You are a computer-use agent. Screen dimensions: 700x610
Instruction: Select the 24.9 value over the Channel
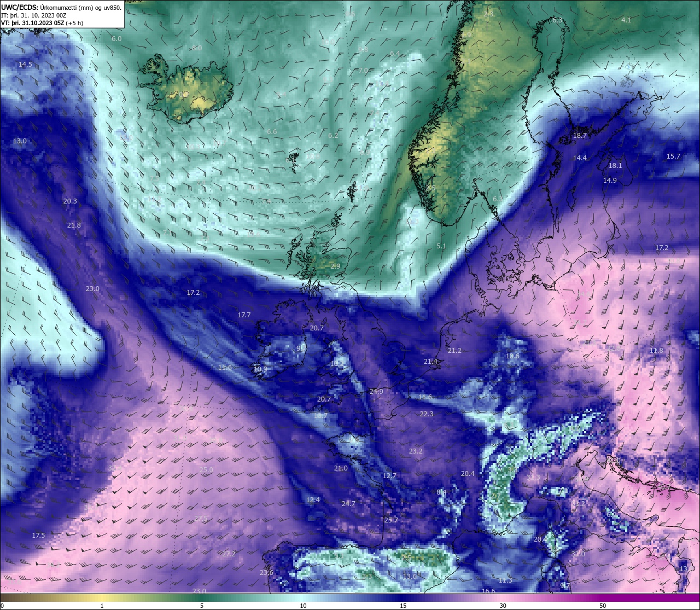(x=376, y=392)
